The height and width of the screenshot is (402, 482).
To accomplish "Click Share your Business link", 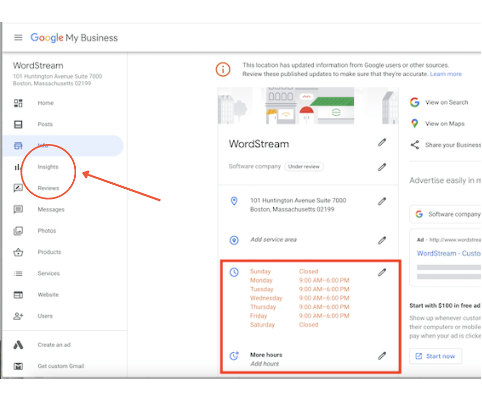I will click(453, 145).
